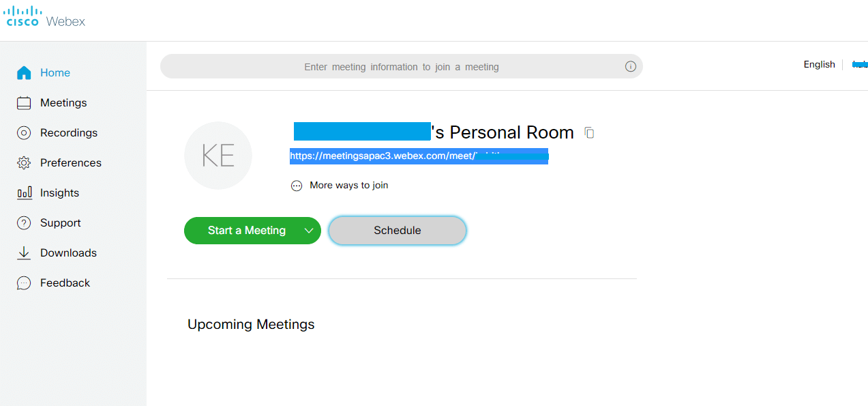Go to the Recordings page
The width and height of the screenshot is (868, 406).
69,133
